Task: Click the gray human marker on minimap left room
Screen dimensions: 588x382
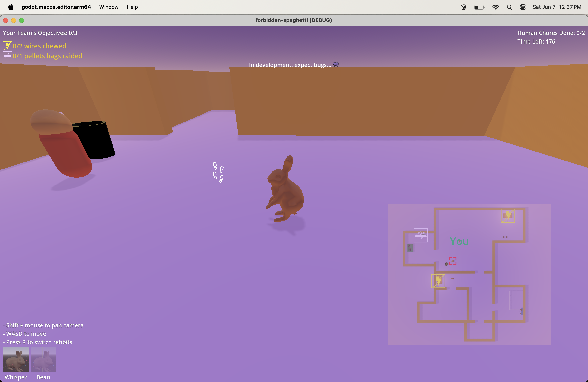Action: (x=410, y=248)
